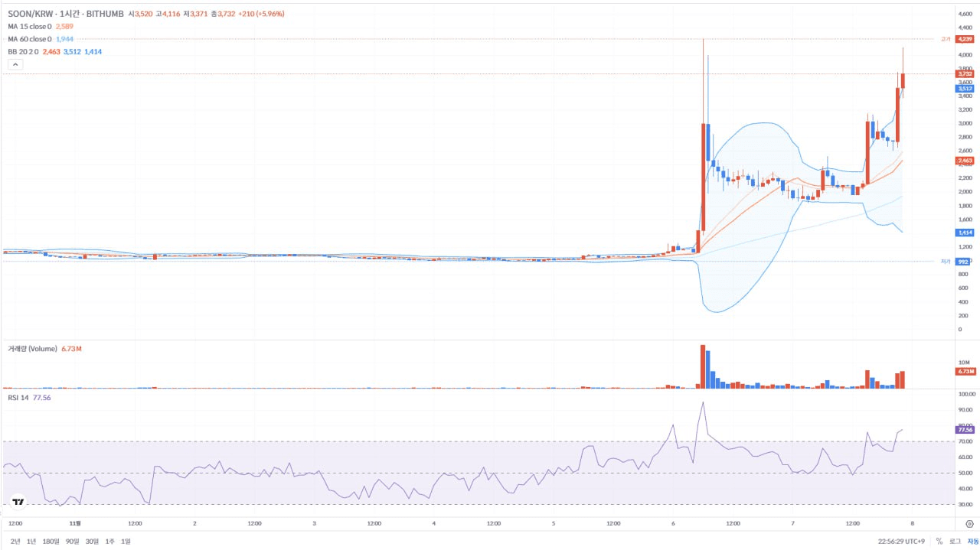Select the 180일 date range
Image resolution: width=980 pixels, height=550 pixels.
coord(51,541)
